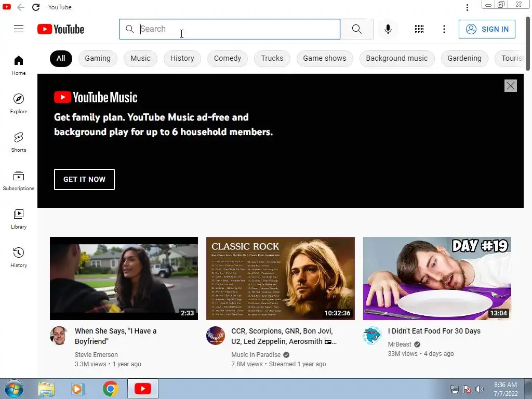Image resolution: width=532 pixels, height=399 pixels.
Task: Click the YouTube logo
Action: (x=61, y=29)
